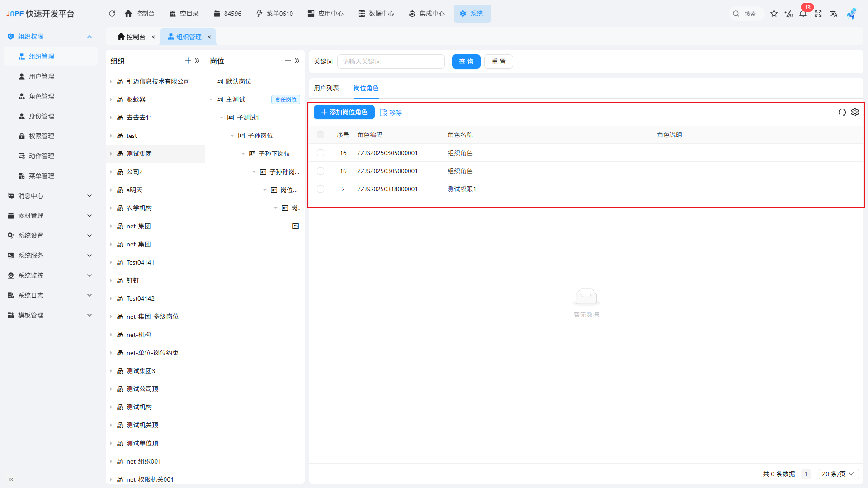Click the refresh page icon in top bar
Viewport: 868px width, 488px height.
112,14
